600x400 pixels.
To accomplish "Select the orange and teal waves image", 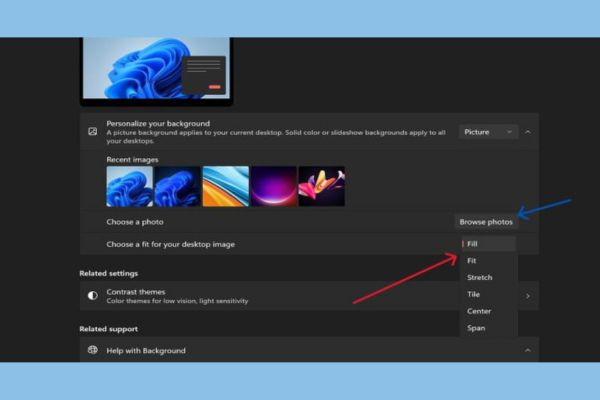I will click(x=226, y=186).
